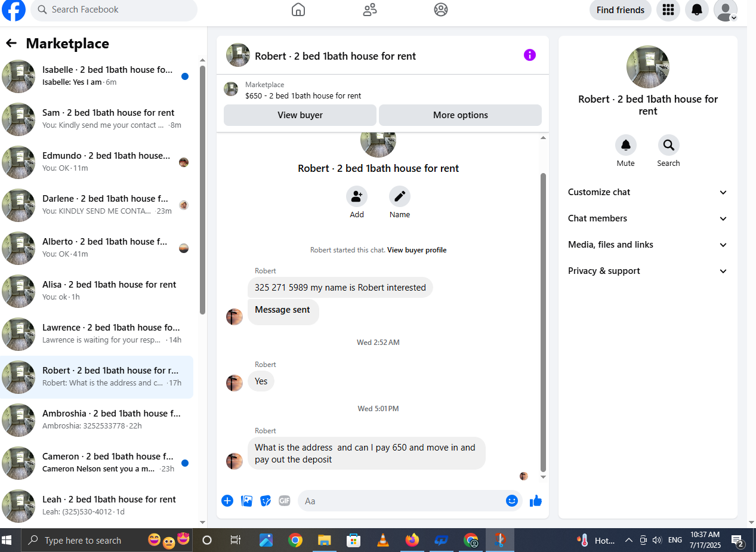Click the Windows Start button

pyautogui.click(x=7, y=540)
